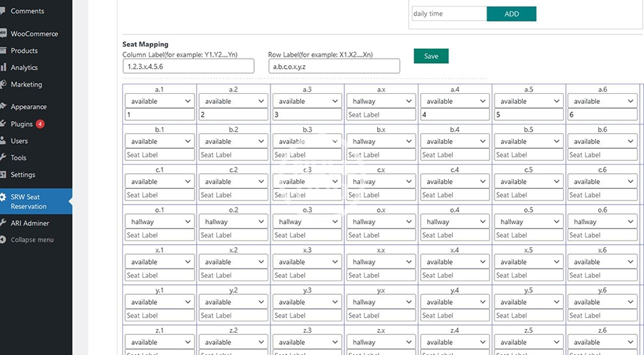Image resolution: width=644 pixels, height=355 pixels.
Task: Open the a.1 seat status dropdown
Action: pos(160,102)
